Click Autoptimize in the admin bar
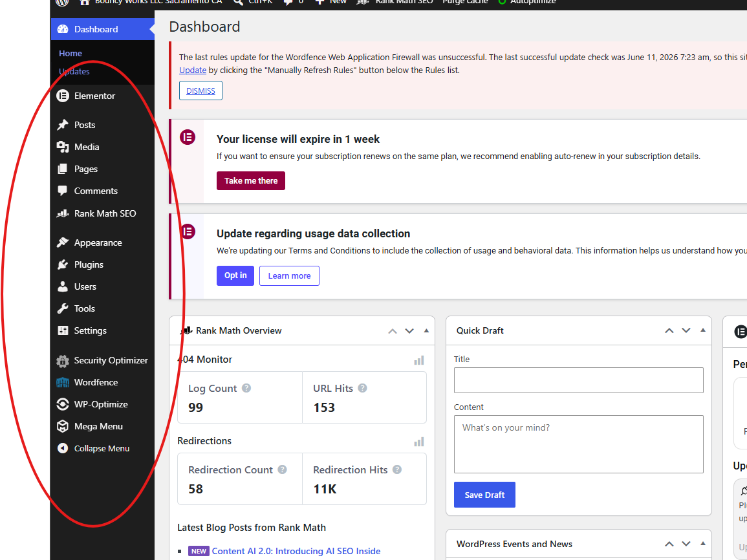 [x=527, y=2]
